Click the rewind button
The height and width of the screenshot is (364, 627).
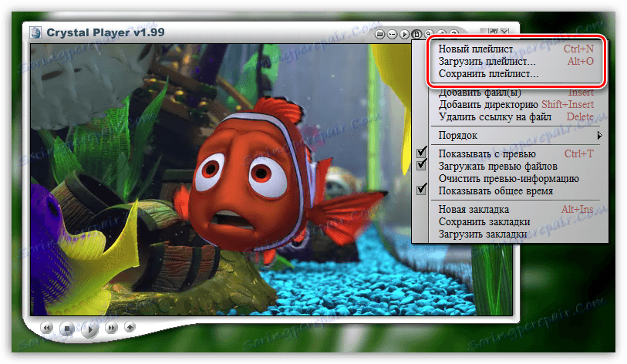[x=47, y=328]
